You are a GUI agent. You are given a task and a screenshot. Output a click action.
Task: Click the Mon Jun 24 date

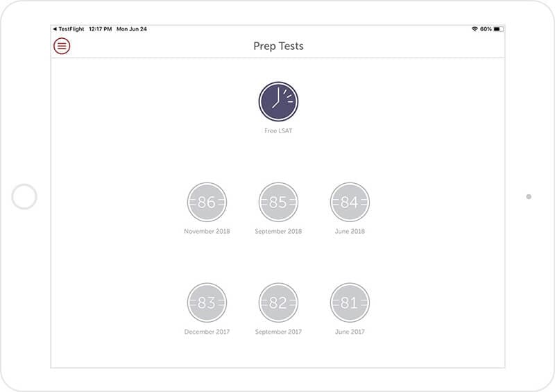(x=132, y=29)
